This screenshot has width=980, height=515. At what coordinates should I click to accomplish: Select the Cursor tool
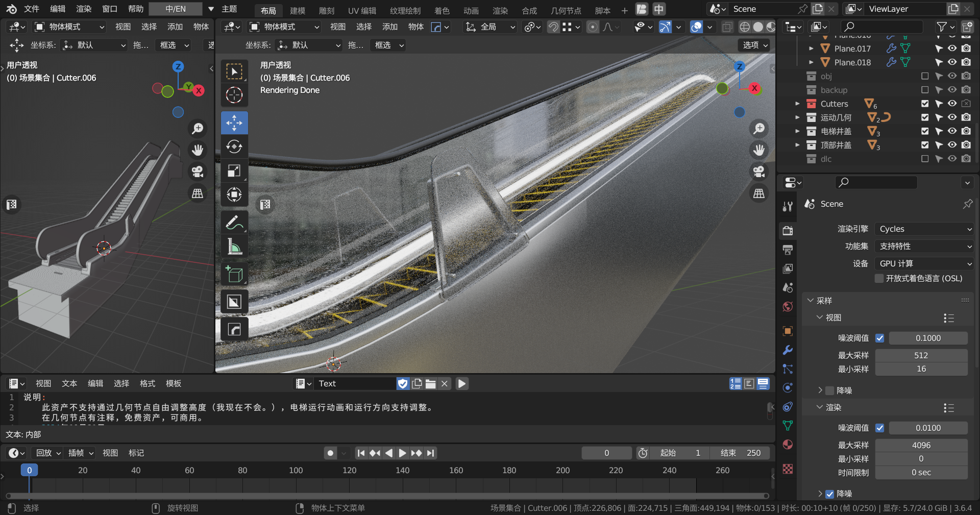tap(234, 95)
